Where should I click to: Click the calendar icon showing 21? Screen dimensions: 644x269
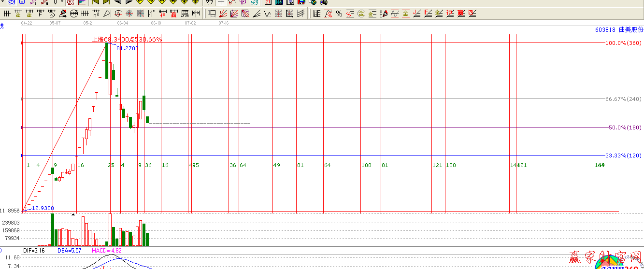click(268, 2)
